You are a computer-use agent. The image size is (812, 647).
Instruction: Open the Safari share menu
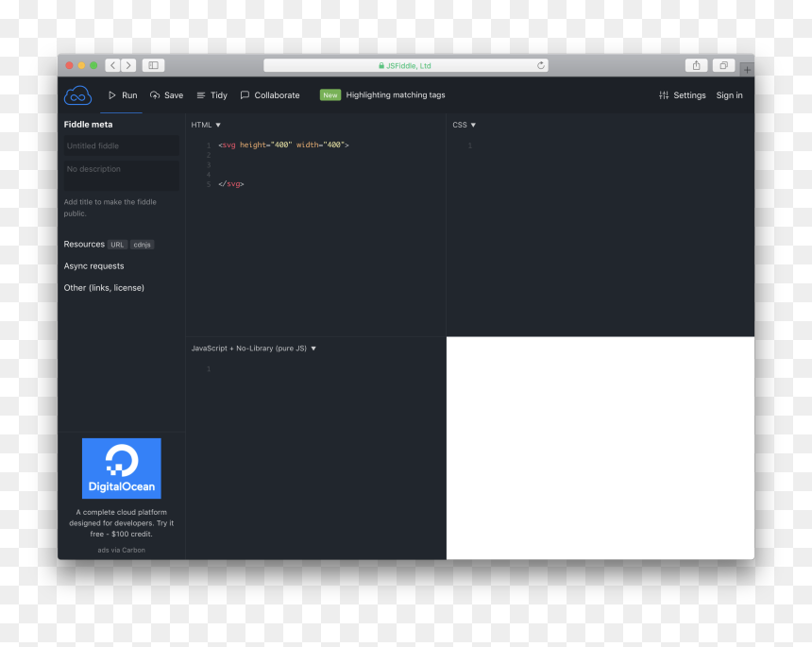[697, 65]
